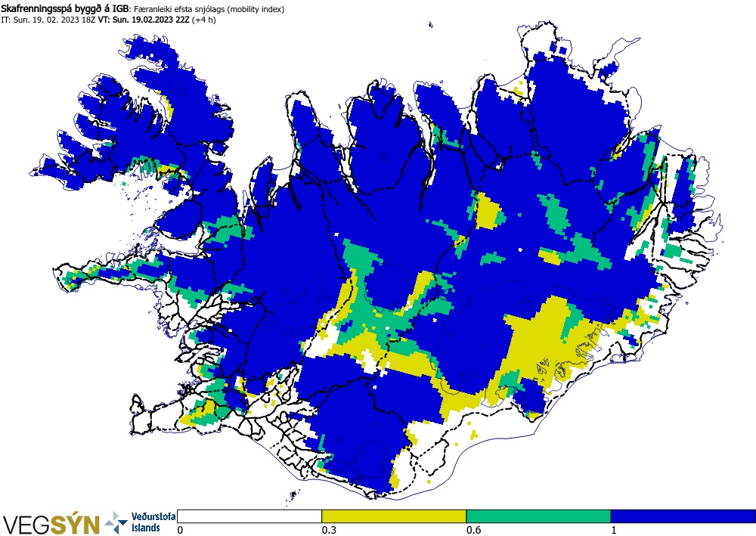The width and height of the screenshot is (756, 536).
Task: Click the legend value '0.6'
Action: pyautogui.click(x=473, y=530)
